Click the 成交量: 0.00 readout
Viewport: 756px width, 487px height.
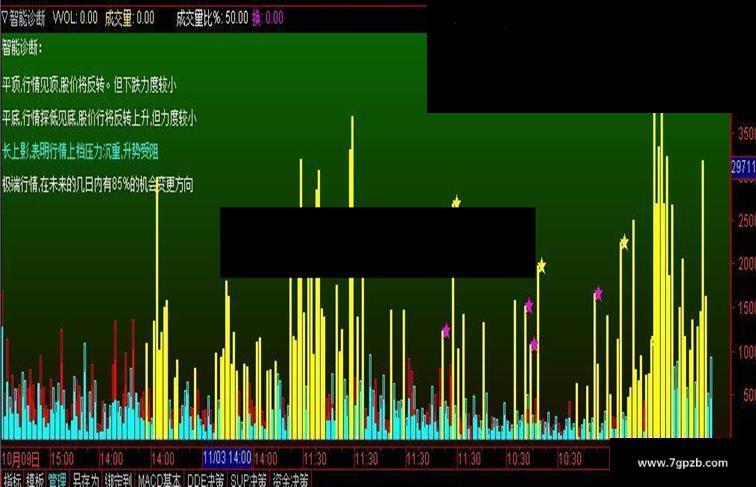tap(129, 18)
